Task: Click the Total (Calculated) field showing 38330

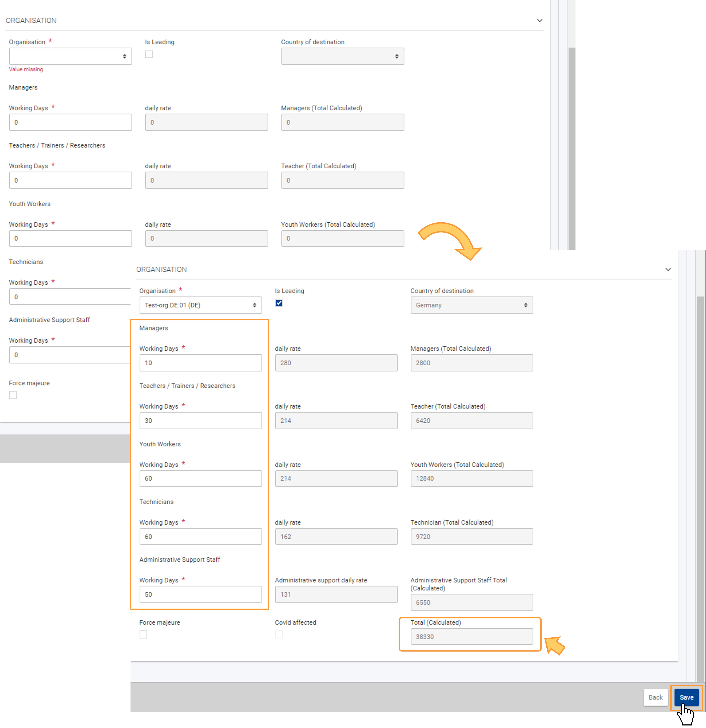Action: (472, 637)
